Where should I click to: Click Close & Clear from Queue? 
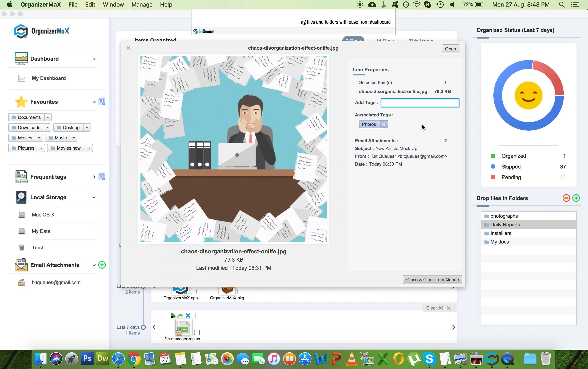pos(432,280)
